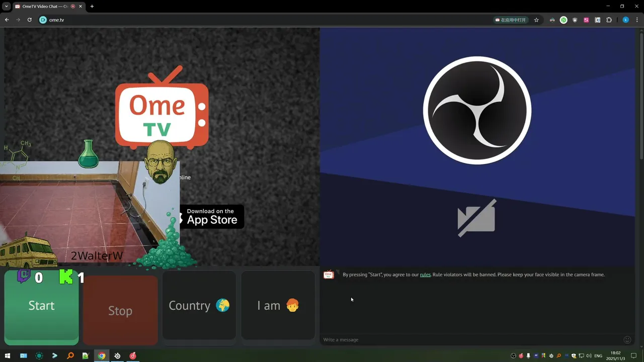The height and width of the screenshot is (362, 644).
Task: Click the green circle extension icon
Action: pyautogui.click(x=563, y=20)
